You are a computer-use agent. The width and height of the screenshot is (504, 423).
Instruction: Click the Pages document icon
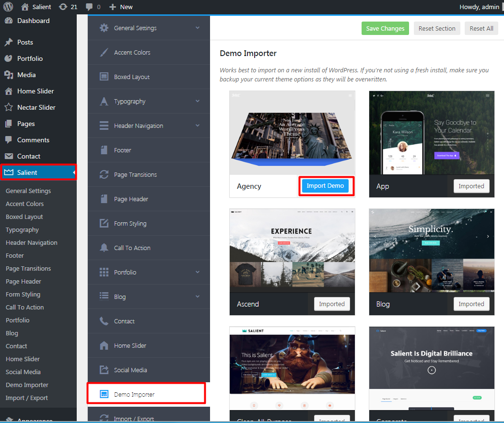pyautogui.click(x=9, y=124)
